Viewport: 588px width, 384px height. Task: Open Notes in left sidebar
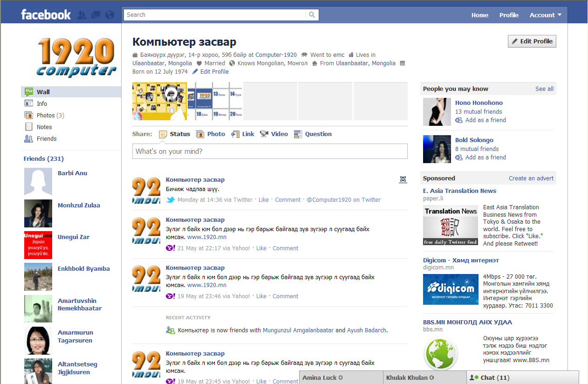71,127
